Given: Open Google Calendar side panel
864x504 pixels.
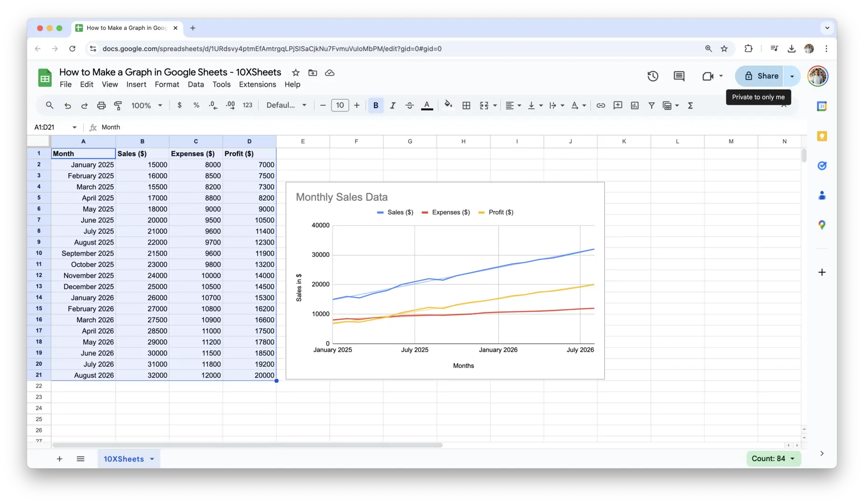Looking at the screenshot, I should tap(822, 106).
